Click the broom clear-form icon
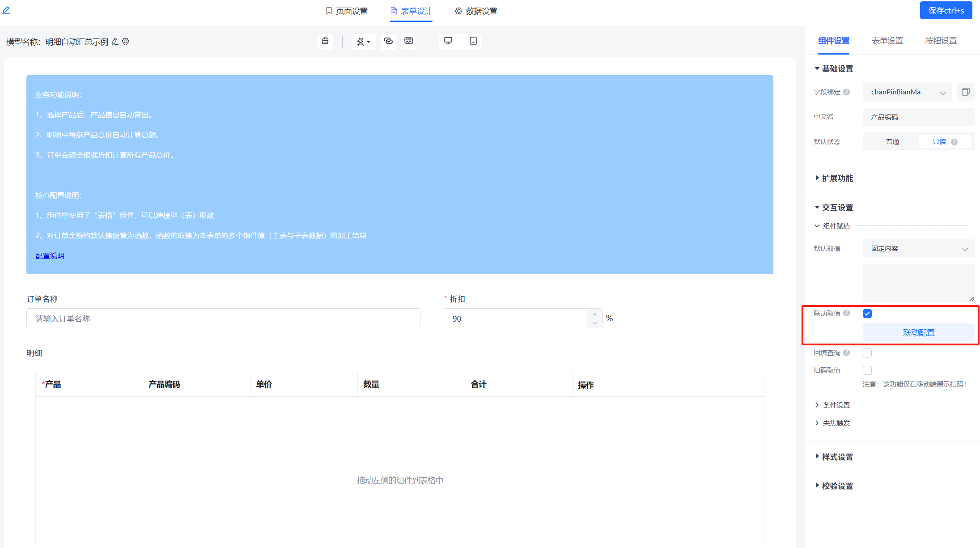980x548 pixels. 325,41
